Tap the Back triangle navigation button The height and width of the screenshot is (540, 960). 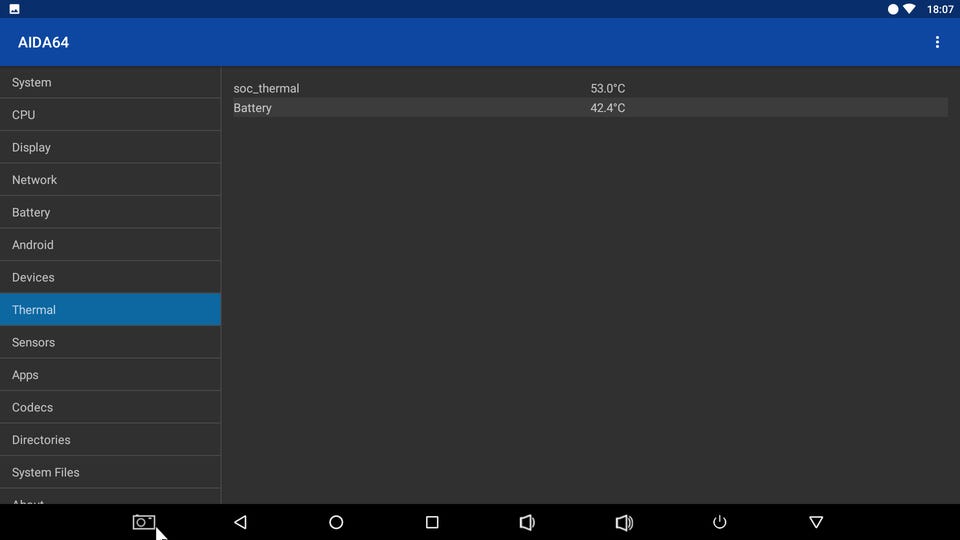coord(240,522)
